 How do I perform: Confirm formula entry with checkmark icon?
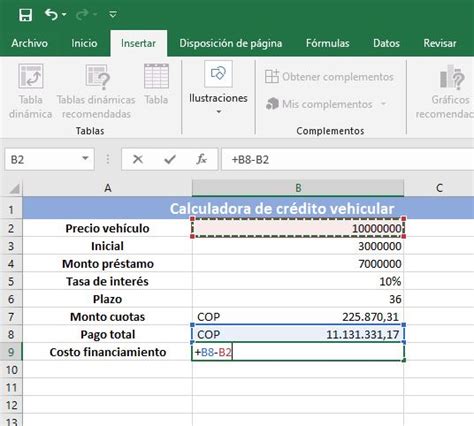pyautogui.click(x=170, y=159)
